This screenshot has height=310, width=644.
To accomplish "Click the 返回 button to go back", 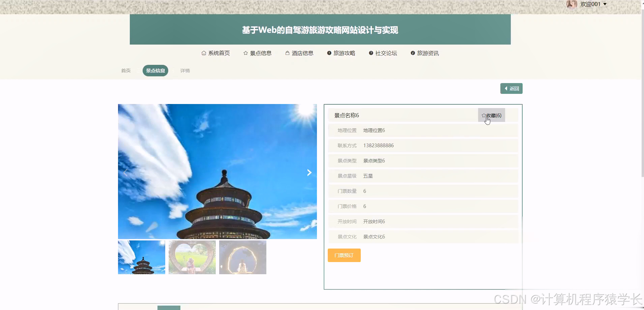I will [511, 88].
